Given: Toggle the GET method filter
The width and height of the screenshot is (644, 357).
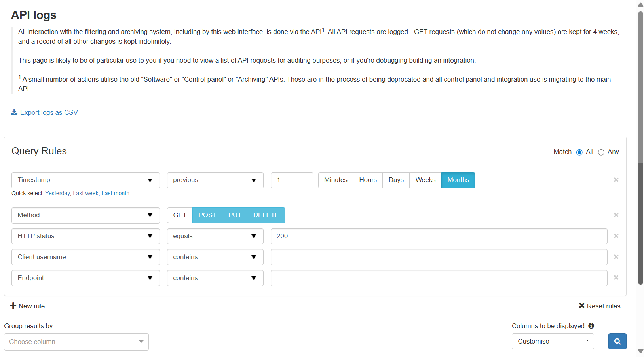Looking at the screenshot, I should click(180, 215).
